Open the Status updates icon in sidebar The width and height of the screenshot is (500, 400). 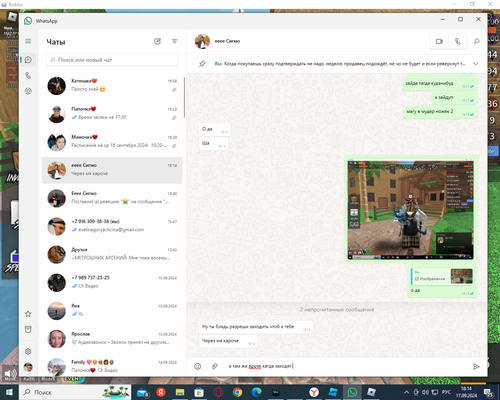tap(28, 91)
